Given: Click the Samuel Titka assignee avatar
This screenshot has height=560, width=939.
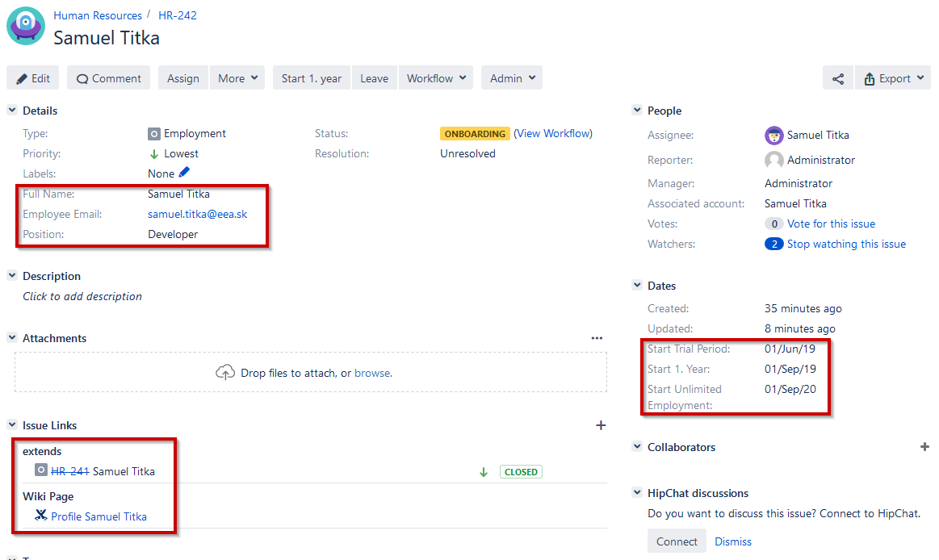Looking at the screenshot, I should (773, 135).
